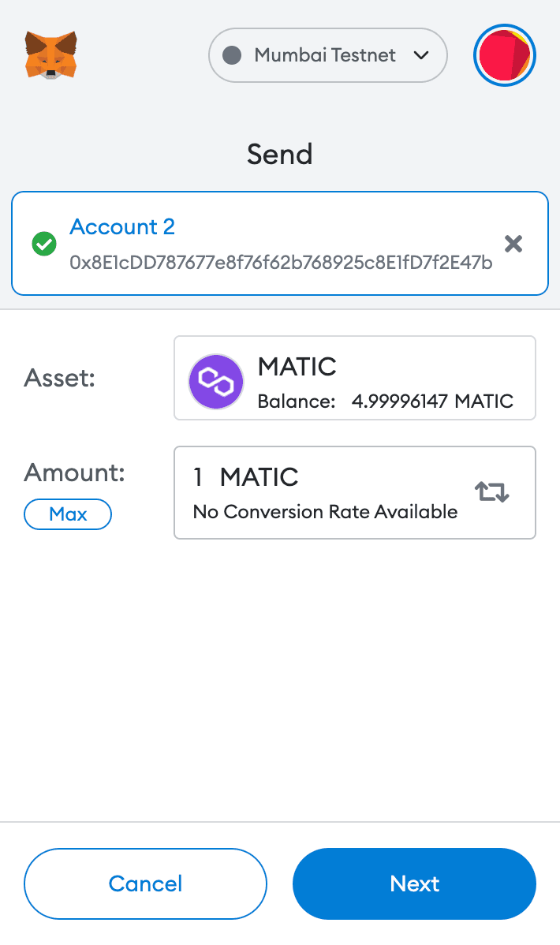The width and height of the screenshot is (560, 945).
Task: Cancel the send transaction
Action: (x=145, y=883)
